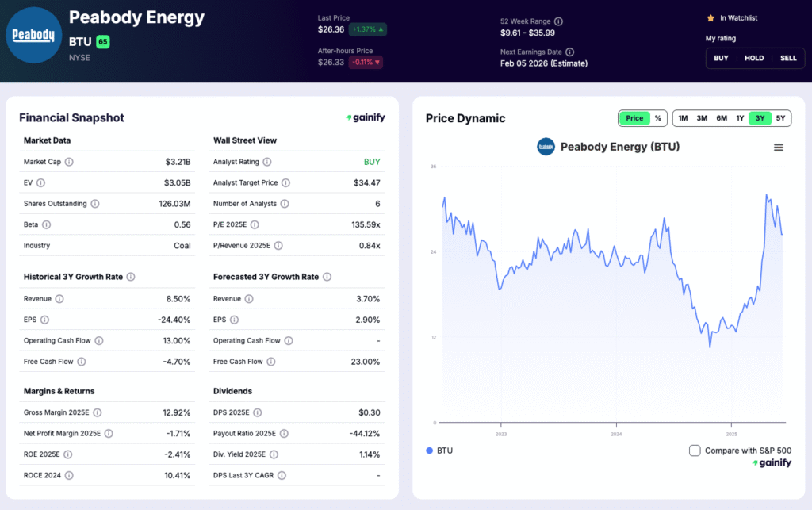The width and height of the screenshot is (812, 510).
Task: Click the SELL rating button
Action: point(788,58)
